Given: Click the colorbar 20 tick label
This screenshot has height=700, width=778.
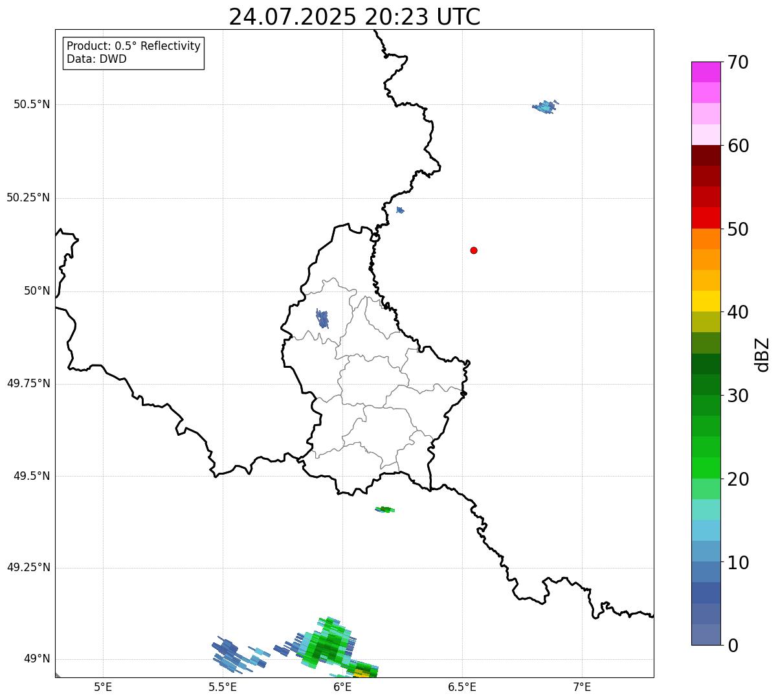Looking at the screenshot, I should pyautogui.click(x=739, y=479).
